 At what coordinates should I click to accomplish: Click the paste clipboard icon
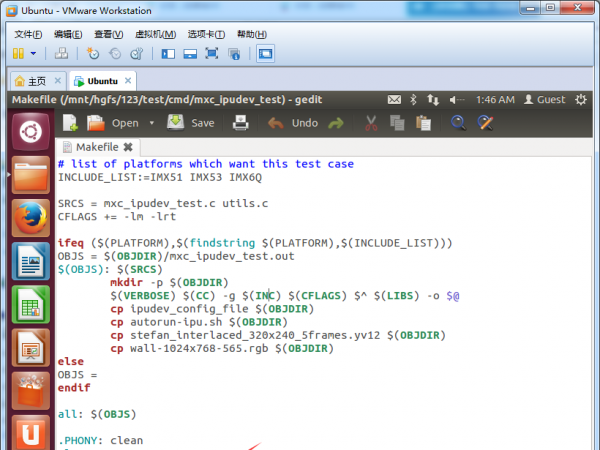pyautogui.click(x=424, y=123)
